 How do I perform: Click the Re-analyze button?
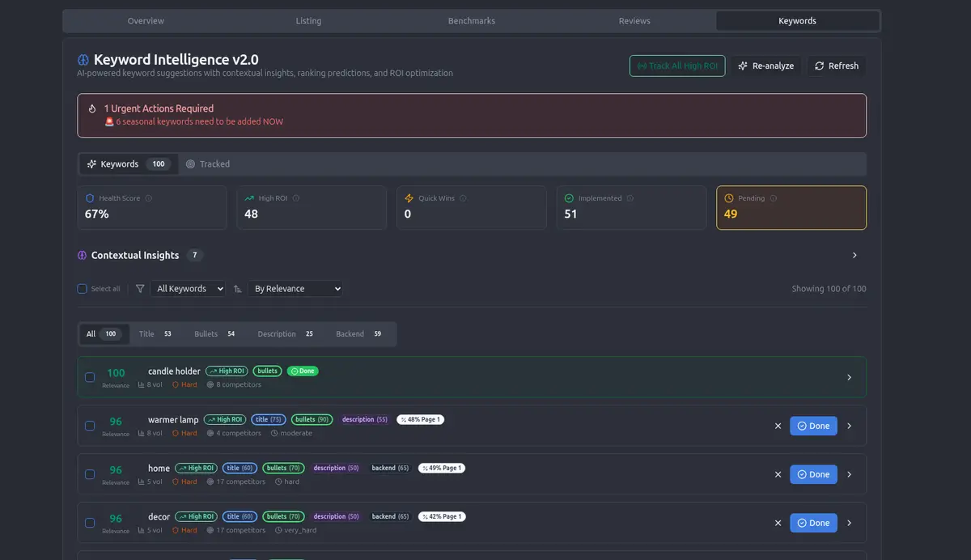point(766,66)
